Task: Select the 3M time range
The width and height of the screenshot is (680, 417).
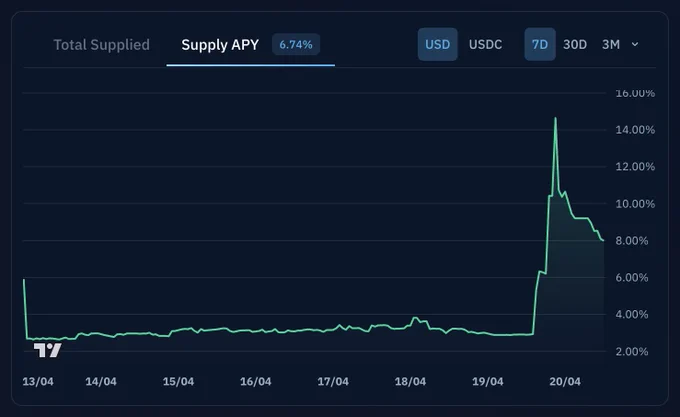Action: [611, 44]
